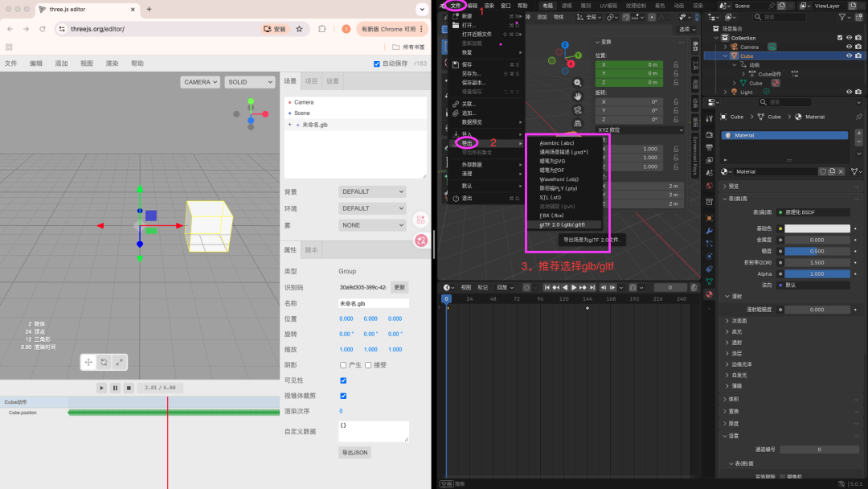Lock the location X field in Blender
Viewport: 868px width, 489px height.
click(676, 65)
